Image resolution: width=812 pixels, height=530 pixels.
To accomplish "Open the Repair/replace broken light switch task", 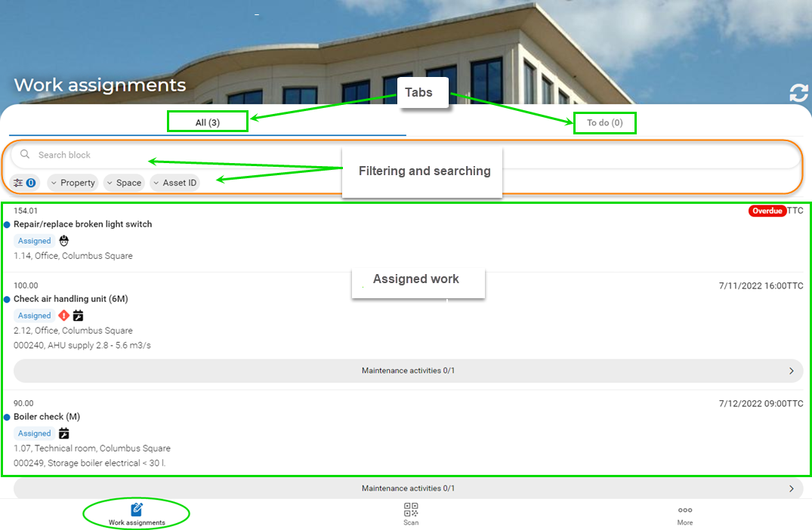I will pos(83,223).
